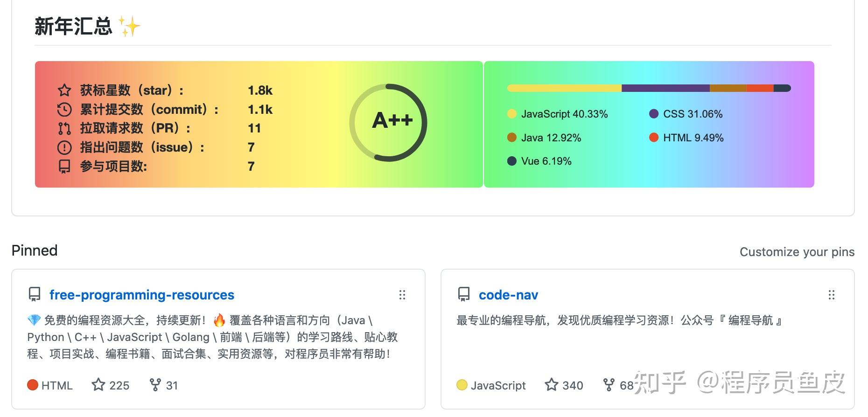Click the fork icon on code-nav card
Image resolution: width=868 pixels, height=417 pixels.
(609, 385)
